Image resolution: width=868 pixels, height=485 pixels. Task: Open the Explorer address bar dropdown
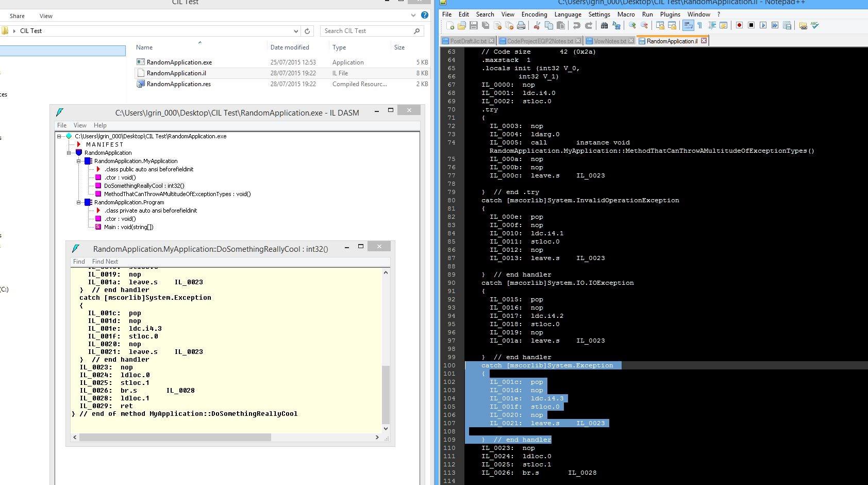tap(296, 31)
